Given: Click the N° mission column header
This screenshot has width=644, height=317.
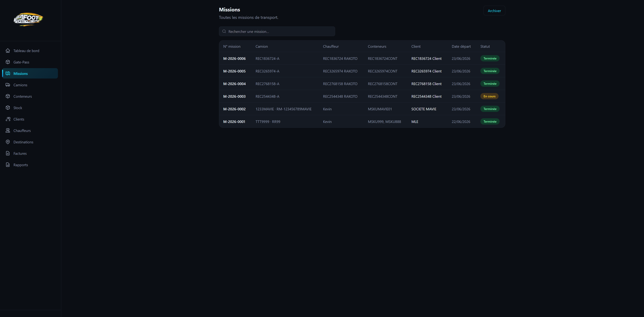Looking at the screenshot, I should [232, 47].
